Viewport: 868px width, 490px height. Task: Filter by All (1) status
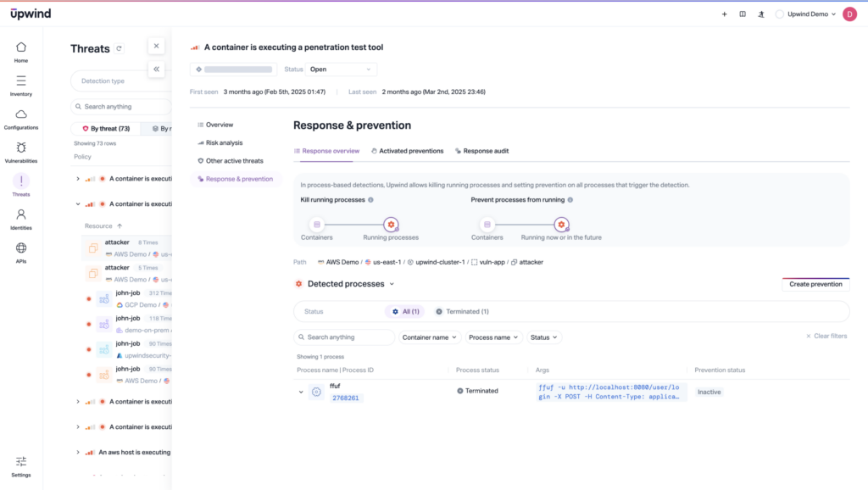(x=405, y=312)
